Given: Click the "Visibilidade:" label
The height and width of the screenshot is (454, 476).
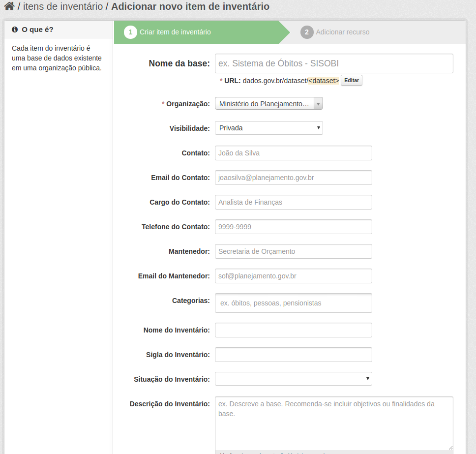Looking at the screenshot, I should (189, 128).
